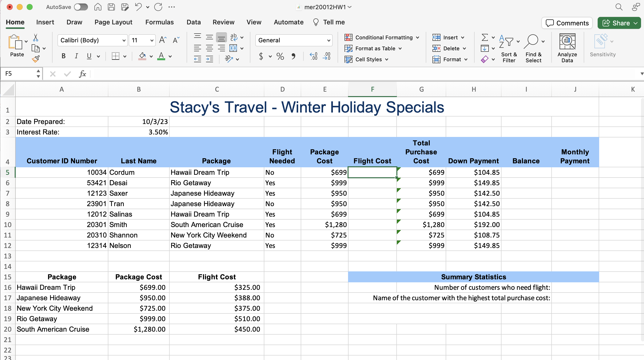Apply currency format with dollar sign icon
644x360 pixels.
261,57
